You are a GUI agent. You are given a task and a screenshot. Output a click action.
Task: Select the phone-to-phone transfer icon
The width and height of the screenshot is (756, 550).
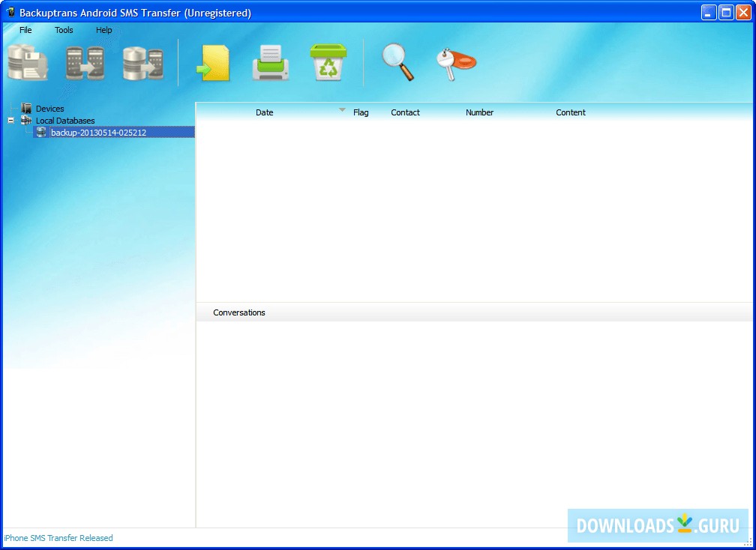pos(85,63)
